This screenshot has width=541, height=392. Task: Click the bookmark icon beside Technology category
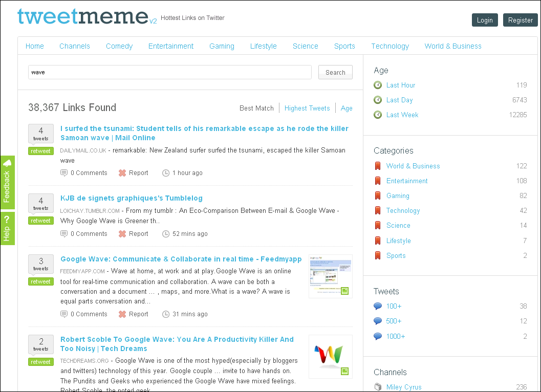coord(378,210)
